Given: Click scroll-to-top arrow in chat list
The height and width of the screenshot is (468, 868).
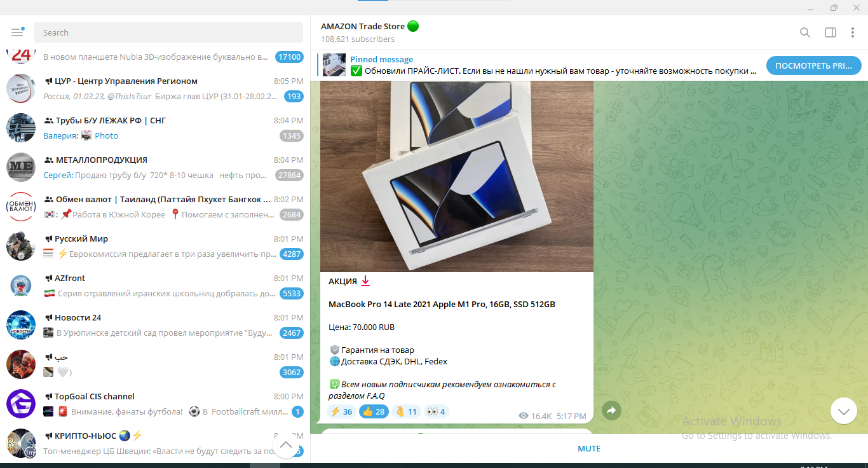Looking at the screenshot, I should 285,445.
